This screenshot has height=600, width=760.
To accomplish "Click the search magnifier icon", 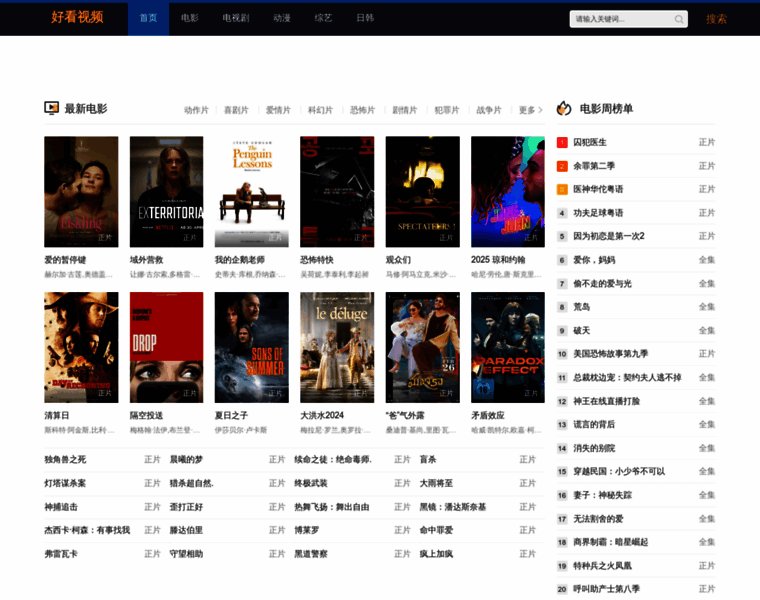I will (679, 19).
